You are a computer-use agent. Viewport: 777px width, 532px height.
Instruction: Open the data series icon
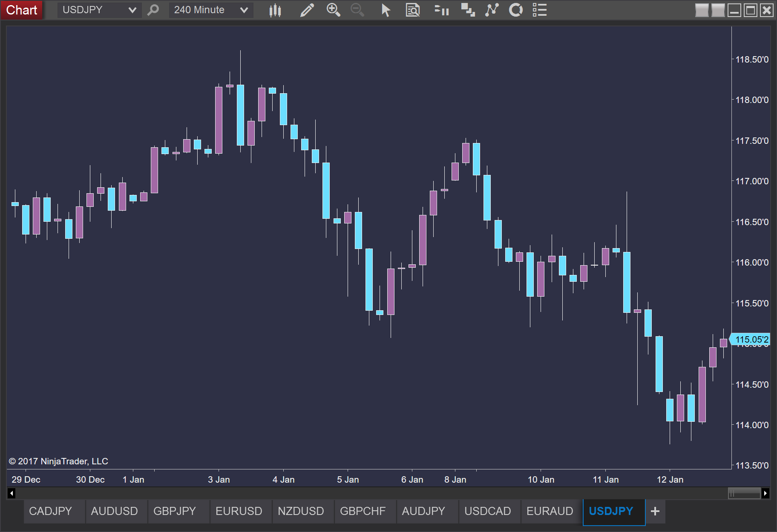pyautogui.click(x=468, y=10)
